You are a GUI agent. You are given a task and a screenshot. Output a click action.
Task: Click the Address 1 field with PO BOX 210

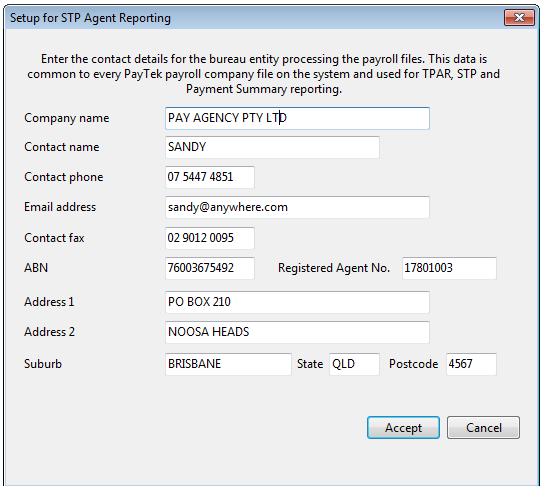(x=297, y=302)
